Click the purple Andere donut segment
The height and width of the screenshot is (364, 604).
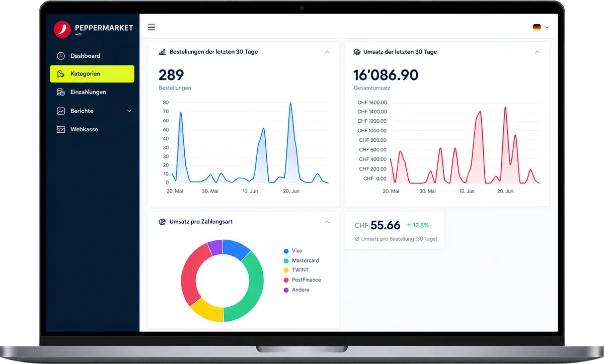point(215,247)
